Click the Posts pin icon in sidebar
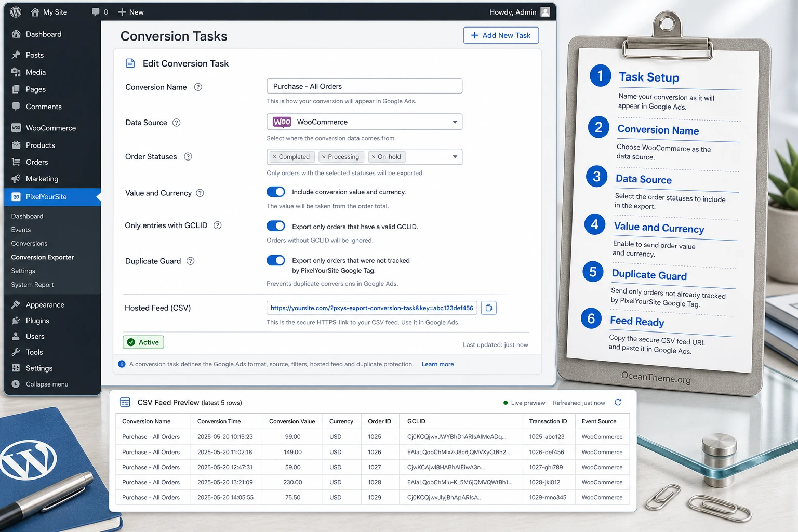 coord(16,55)
